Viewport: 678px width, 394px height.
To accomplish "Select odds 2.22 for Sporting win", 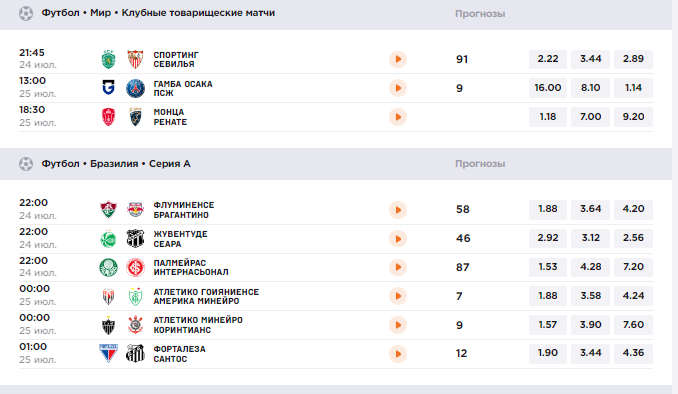I will tap(548, 59).
